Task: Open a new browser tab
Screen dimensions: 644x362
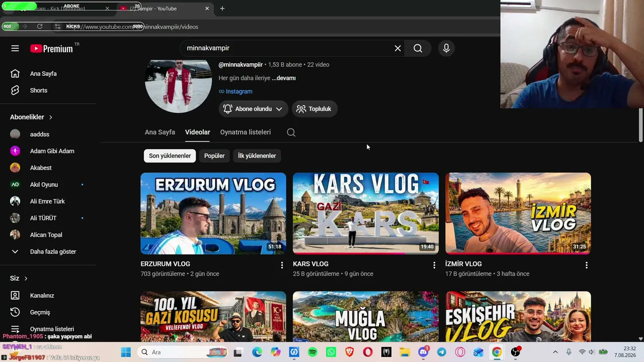Action: (222, 9)
